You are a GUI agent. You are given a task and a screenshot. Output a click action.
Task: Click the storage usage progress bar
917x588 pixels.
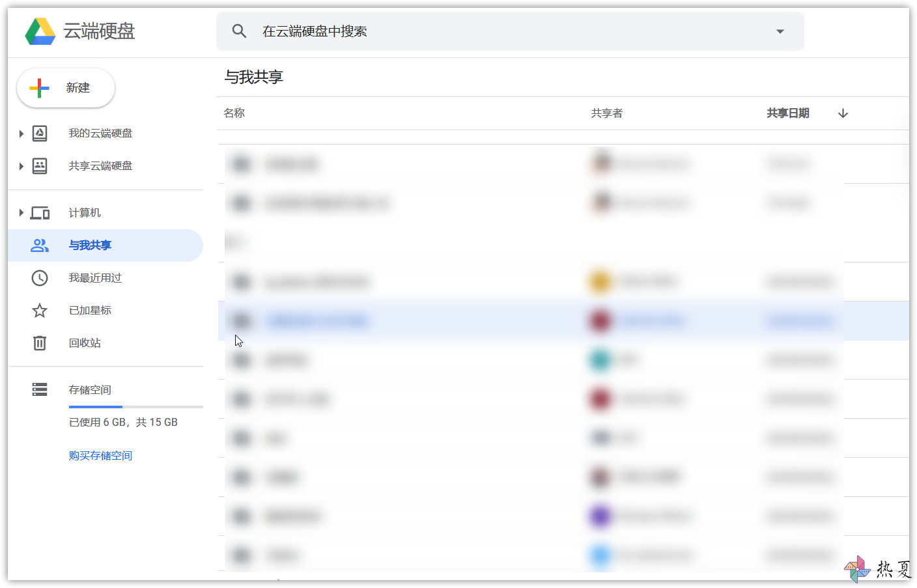(x=136, y=407)
